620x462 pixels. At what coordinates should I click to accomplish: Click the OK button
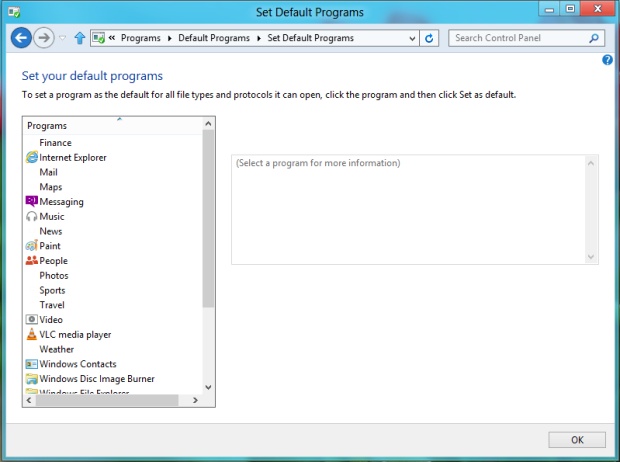click(x=577, y=440)
